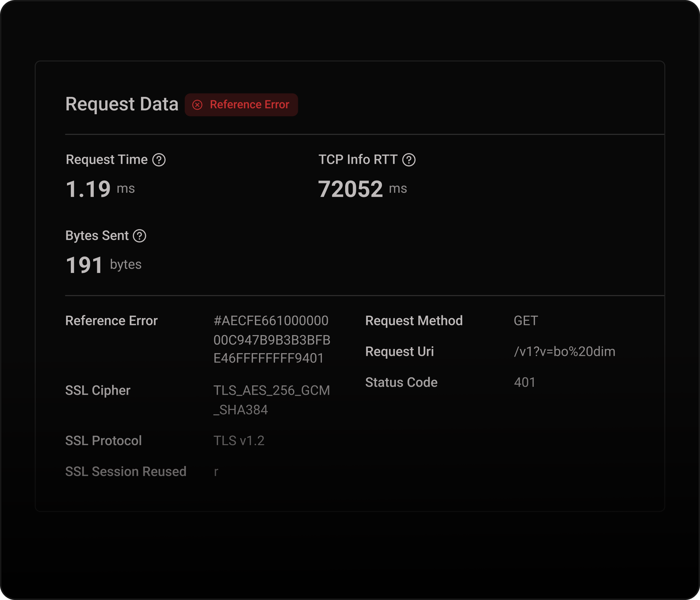The image size is (700, 600).
Task: Click the SSL Cipher label
Action: click(98, 391)
